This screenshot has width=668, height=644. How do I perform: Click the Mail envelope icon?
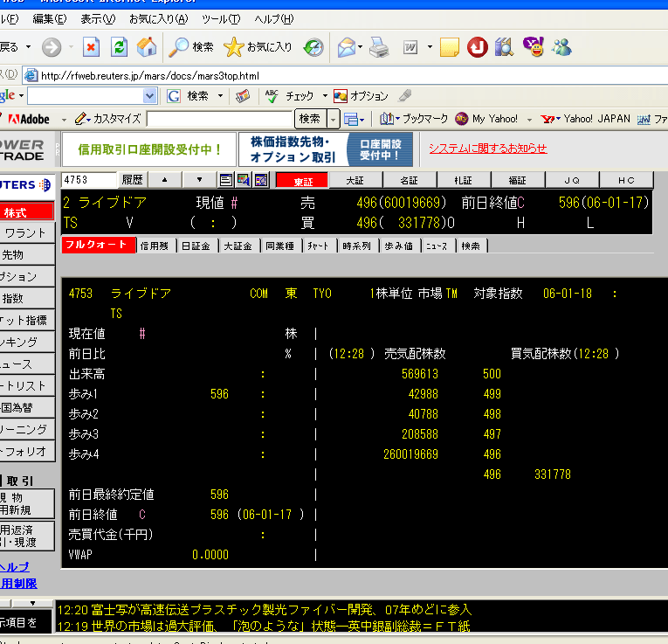[x=347, y=47]
